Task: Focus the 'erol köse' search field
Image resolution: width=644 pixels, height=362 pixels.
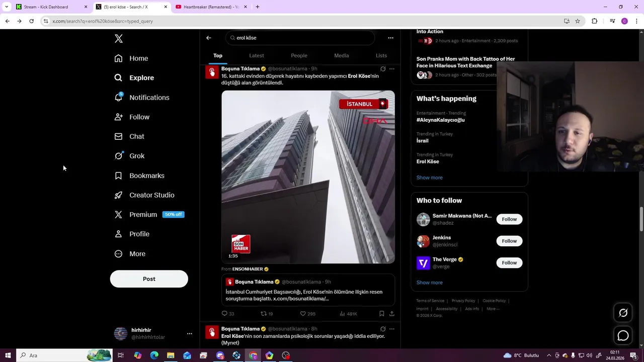Action: click(x=300, y=38)
